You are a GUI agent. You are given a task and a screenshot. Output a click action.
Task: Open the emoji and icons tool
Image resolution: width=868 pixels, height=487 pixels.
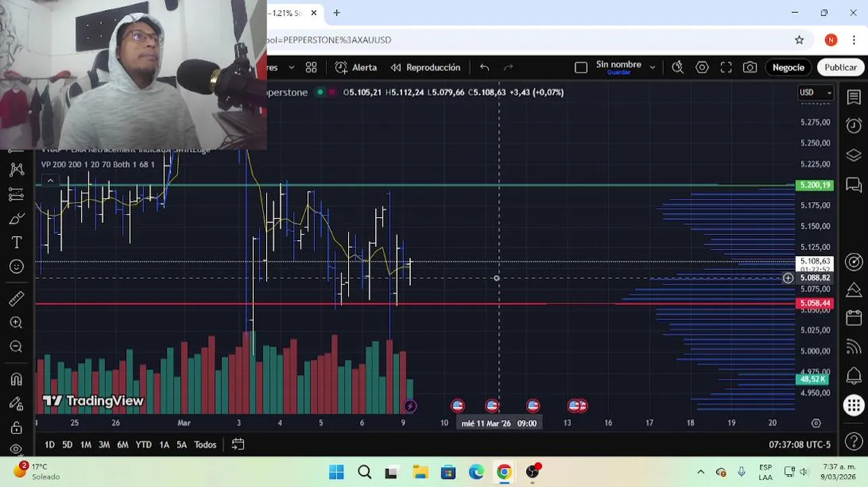click(17, 266)
